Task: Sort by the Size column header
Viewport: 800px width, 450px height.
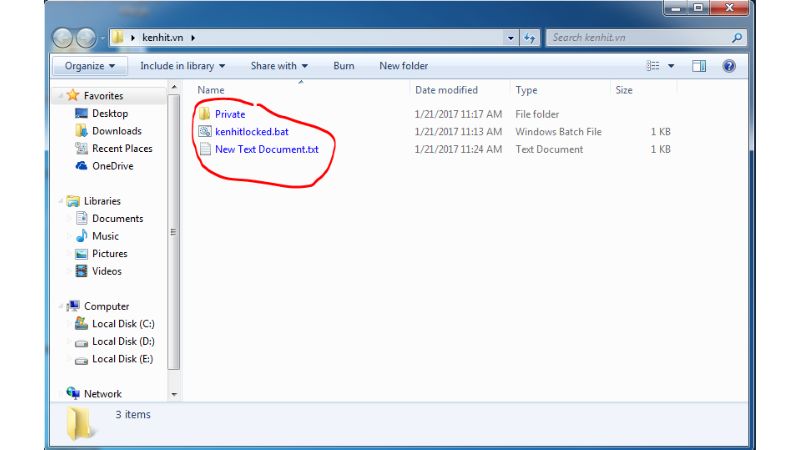Action: click(643, 90)
